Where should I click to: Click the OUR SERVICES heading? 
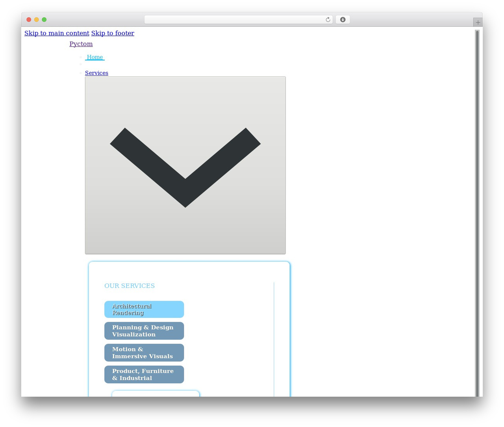130,286
